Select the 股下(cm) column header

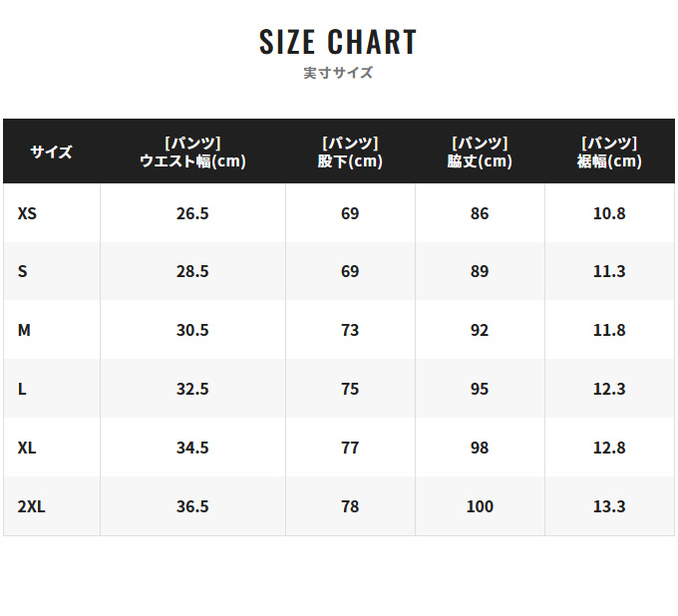pos(350,152)
